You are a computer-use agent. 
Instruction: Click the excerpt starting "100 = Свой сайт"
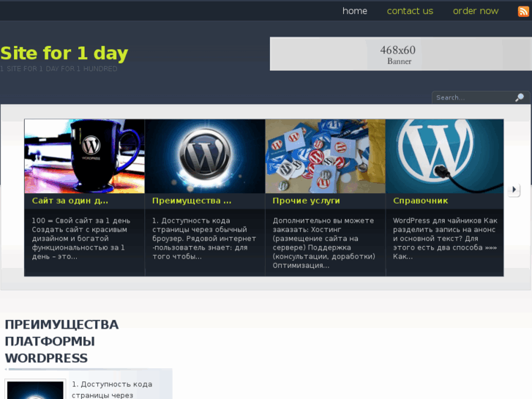click(81, 239)
